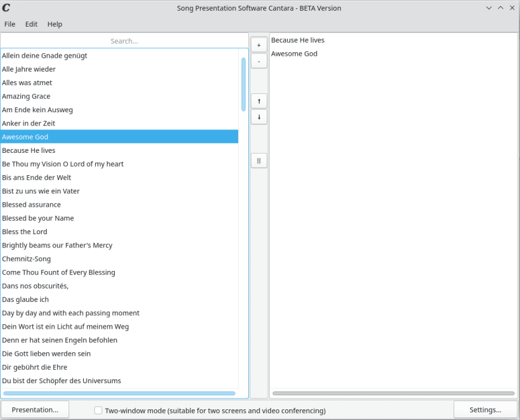Select 'Du bist der Schöpfer des Universums'
520x420 pixels.
click(119, 381)
